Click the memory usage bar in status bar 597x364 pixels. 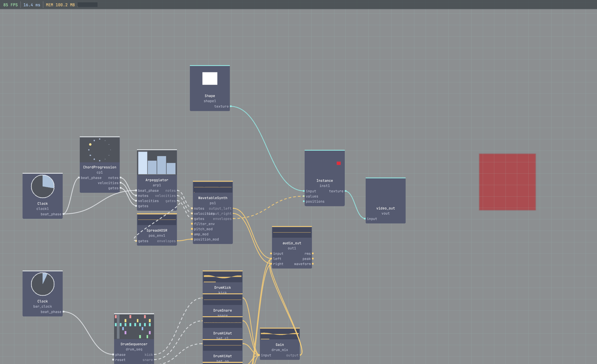pos(87,5)
